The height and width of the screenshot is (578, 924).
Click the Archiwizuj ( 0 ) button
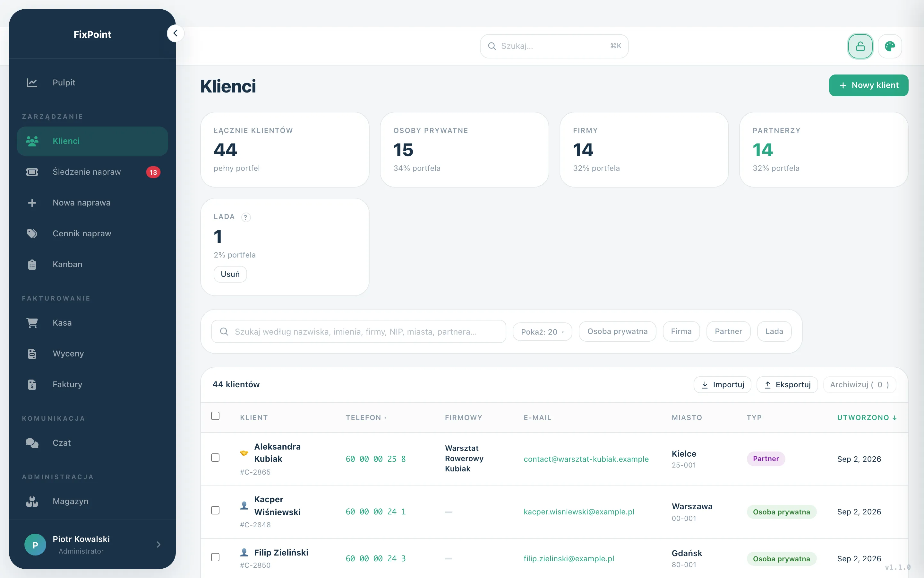pyautogui.click(x=860, y=385)
